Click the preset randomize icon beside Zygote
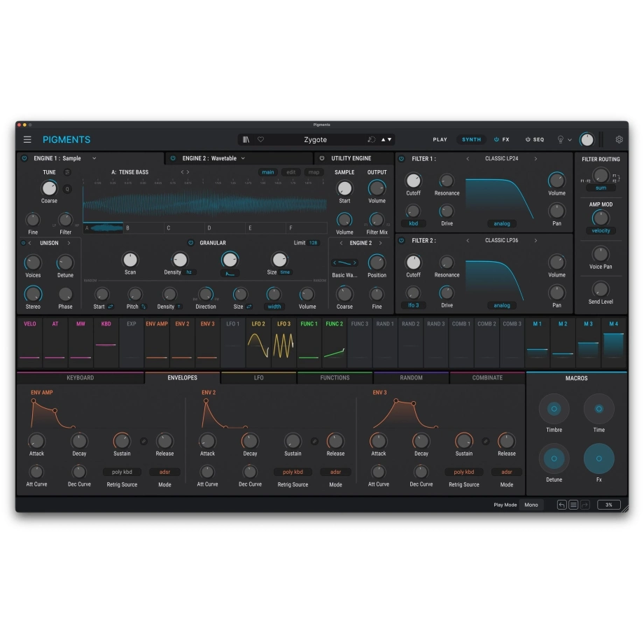Viewport: 644px width, 644px height. [x=371, y=139]
